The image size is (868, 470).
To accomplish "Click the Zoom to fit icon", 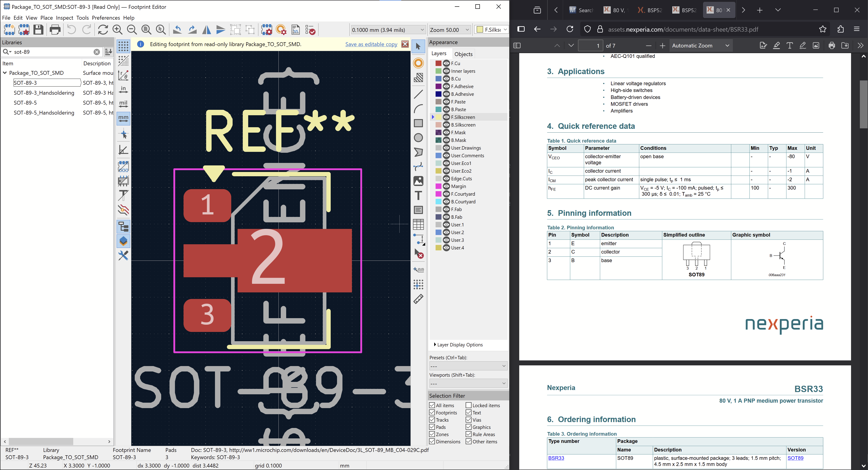I will click(146, 30).
